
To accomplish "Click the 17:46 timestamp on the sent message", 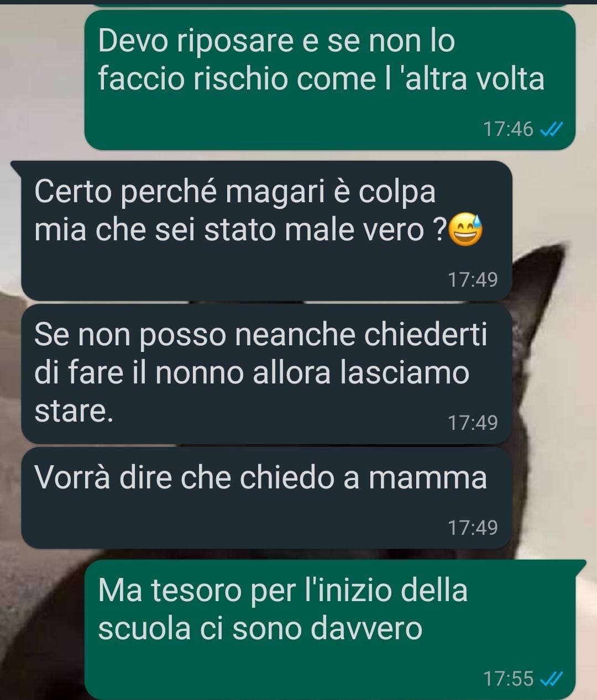I will coord(508,129).
